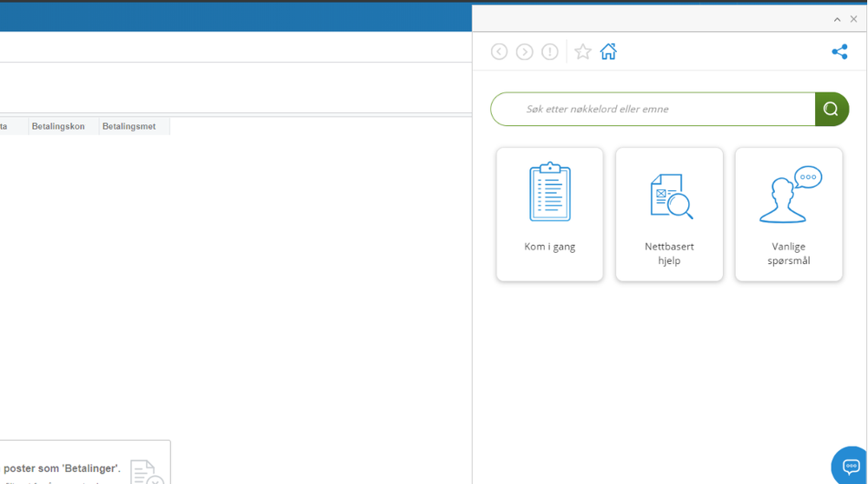Open the Nettbasert hjelp card
Viewport: 868px width, 484px height.
point(669,215)
